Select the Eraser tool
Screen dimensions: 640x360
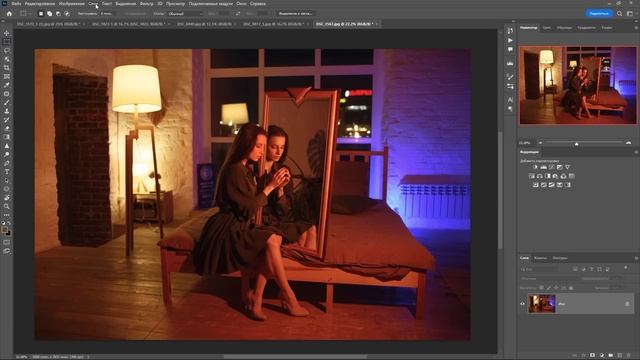pos(7,129)
